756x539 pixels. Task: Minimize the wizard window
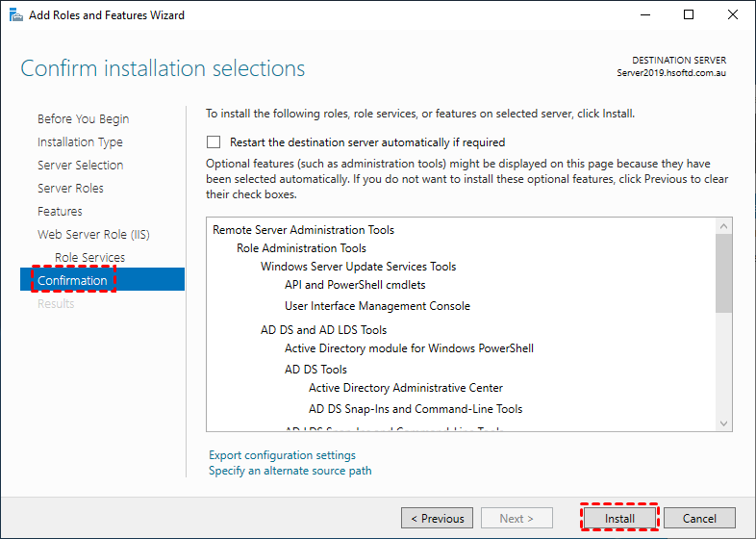pos(644,15)
